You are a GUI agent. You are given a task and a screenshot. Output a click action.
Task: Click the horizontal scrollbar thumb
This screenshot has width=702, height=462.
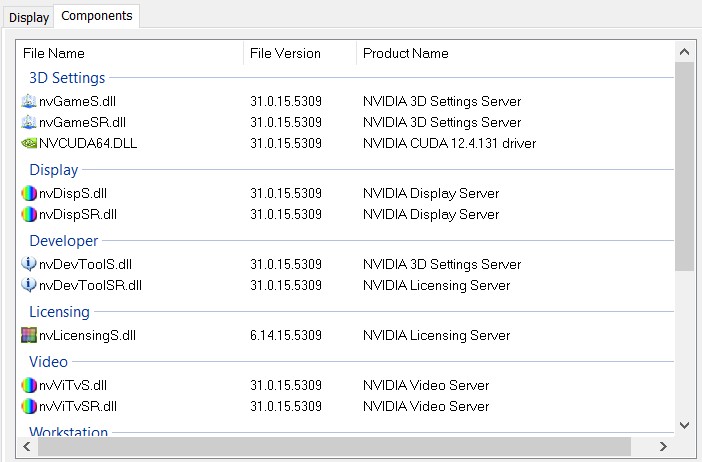pyautogui.click(x=334, y=446)
